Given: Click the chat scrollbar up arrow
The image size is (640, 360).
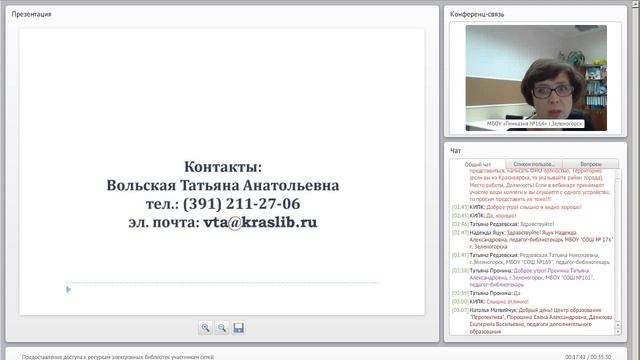Looking at the screenshot, I should 618,325.
